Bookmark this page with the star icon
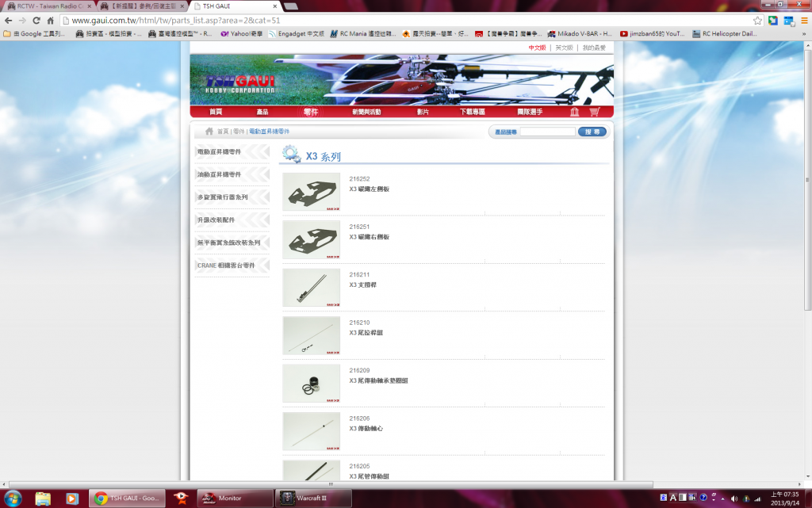 pos(757,21)
